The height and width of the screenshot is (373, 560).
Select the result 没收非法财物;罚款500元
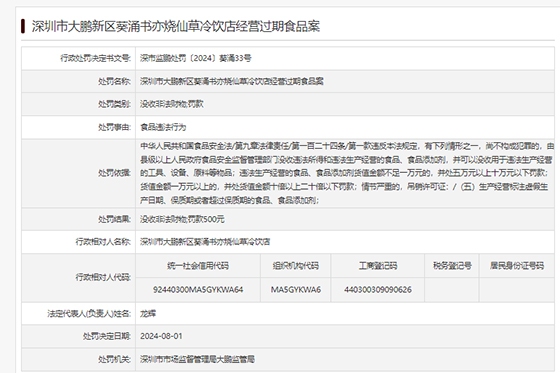pos(182,219)
